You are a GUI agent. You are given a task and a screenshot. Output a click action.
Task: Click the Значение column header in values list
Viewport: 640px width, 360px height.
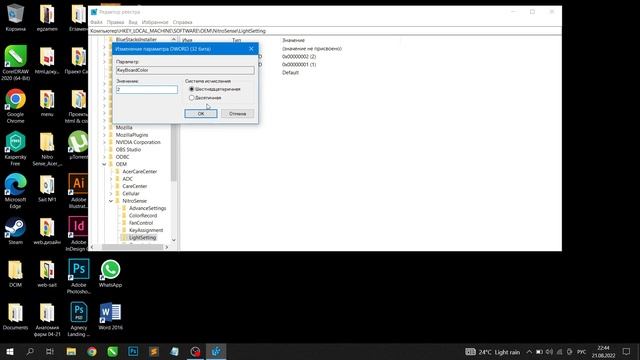tap(293, 40)
